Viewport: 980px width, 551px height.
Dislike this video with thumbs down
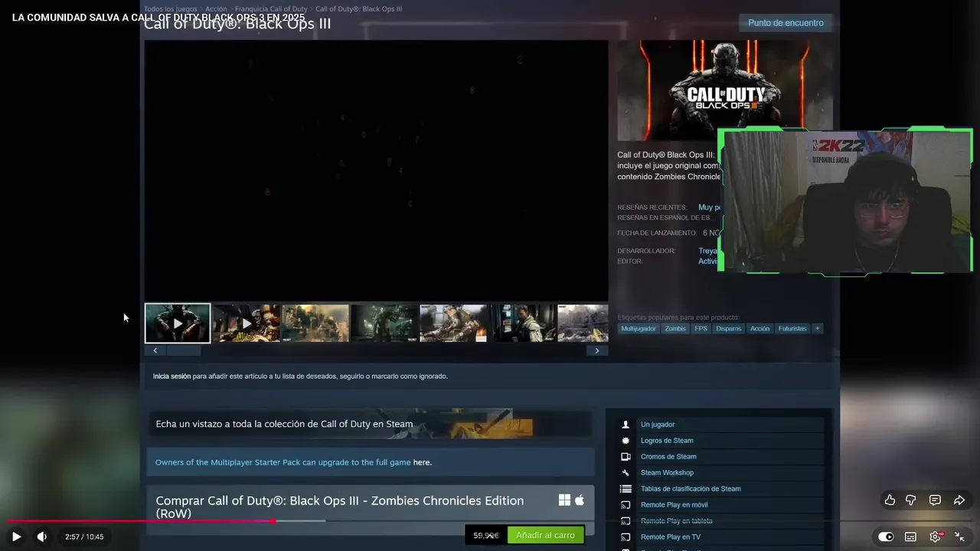tap(911, 500)
